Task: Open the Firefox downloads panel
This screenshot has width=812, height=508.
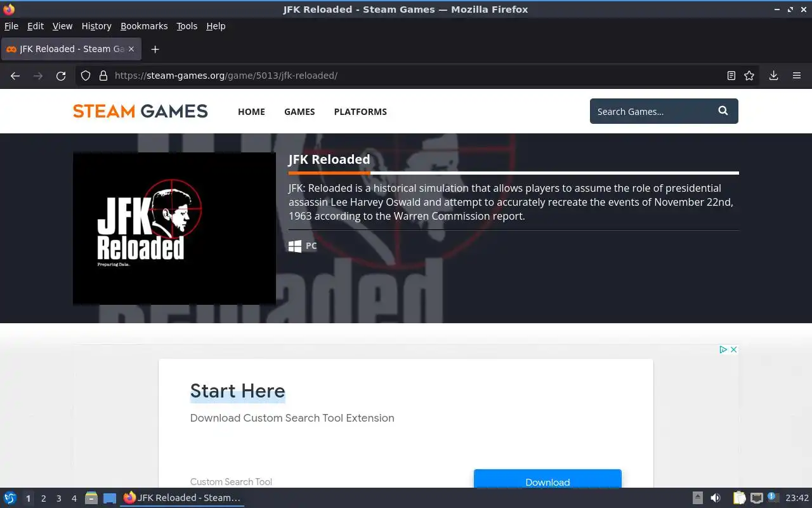Action: coord(774,76)
